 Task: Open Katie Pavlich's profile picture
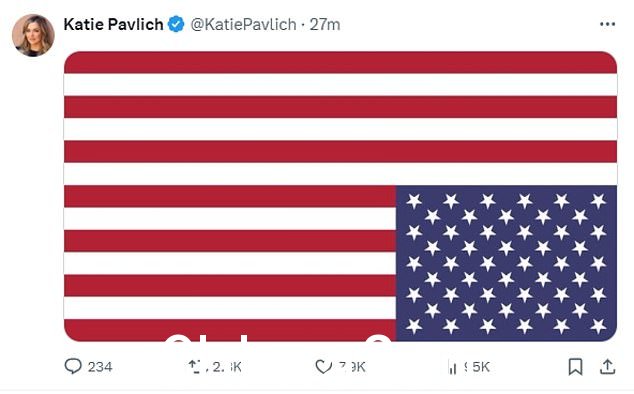click(33, 35)
